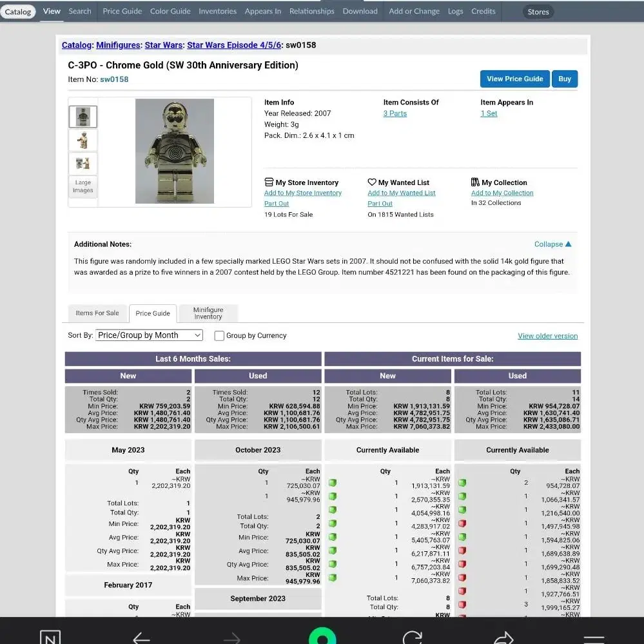Click the My Wanted List heart icon
The image size is (644, 644).
tap(372, 182)
